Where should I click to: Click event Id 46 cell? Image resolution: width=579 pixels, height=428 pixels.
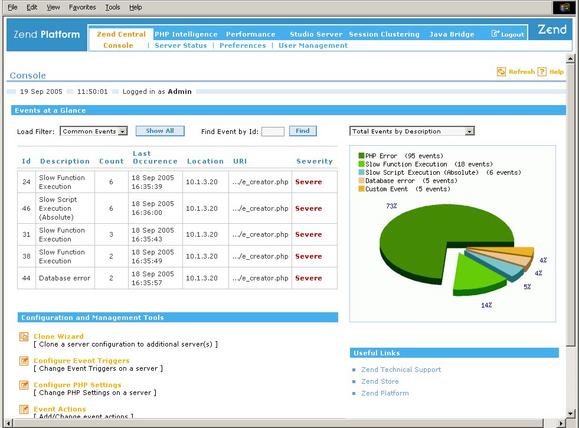(26, 208)
